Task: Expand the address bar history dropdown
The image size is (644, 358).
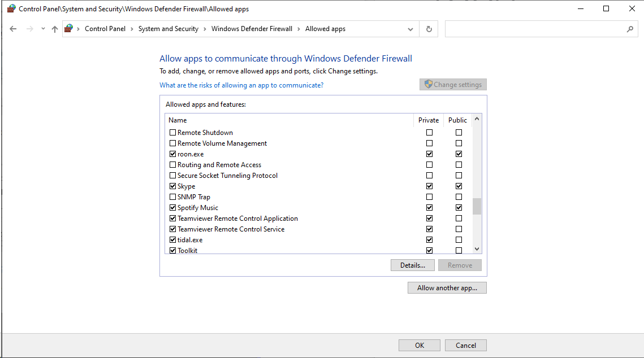Action: 410,29
